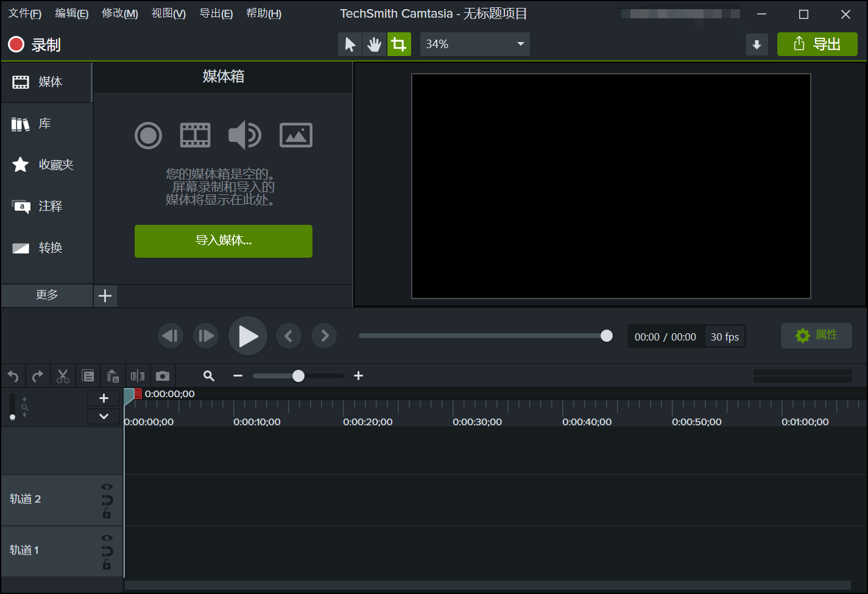Switch to the 库 library tab
This screenshot has height=594, width=868.
[46, 124]
